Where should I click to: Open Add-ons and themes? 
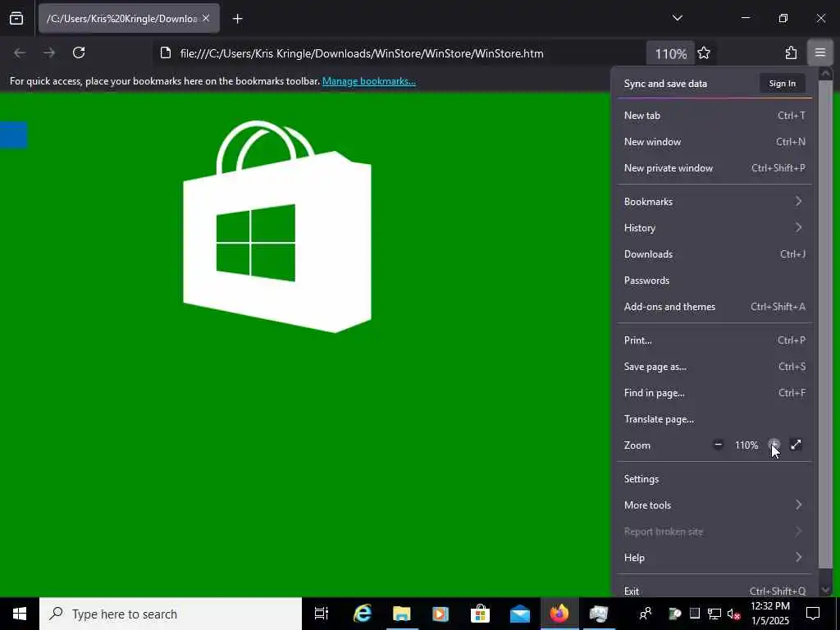coord(714,307)
